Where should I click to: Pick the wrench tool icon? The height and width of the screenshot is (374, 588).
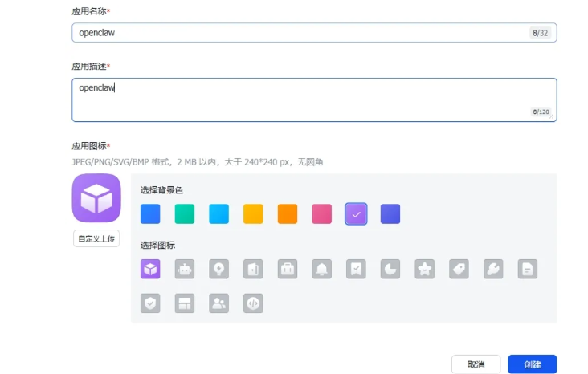click(493, 270)
